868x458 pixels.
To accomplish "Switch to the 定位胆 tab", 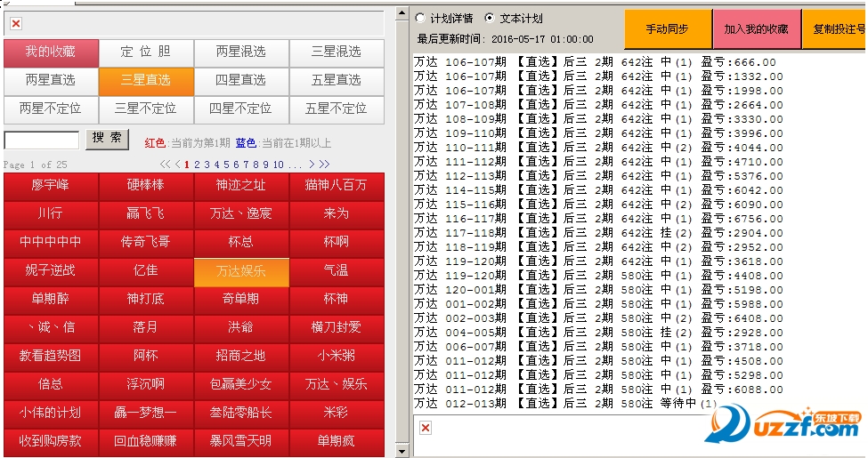I will point(146,52).
